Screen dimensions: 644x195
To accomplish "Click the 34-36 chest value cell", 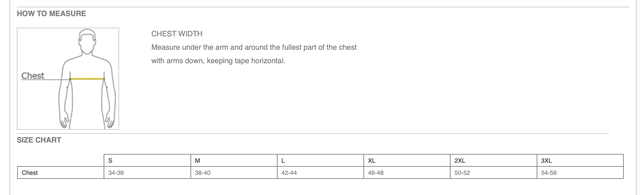I will click(x=147, y=172).
